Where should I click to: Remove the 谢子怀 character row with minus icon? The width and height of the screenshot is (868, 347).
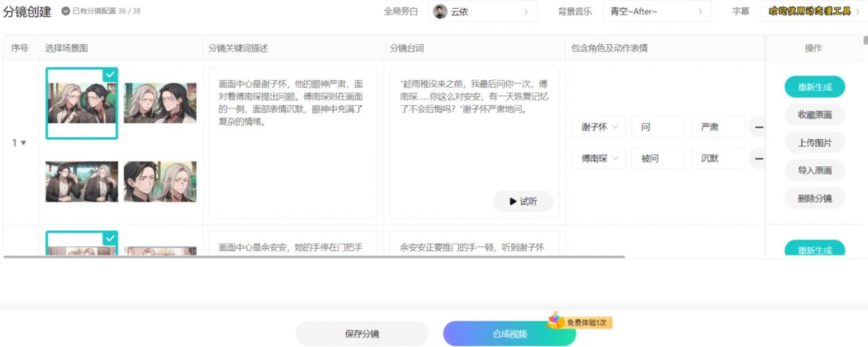(759, 127)
